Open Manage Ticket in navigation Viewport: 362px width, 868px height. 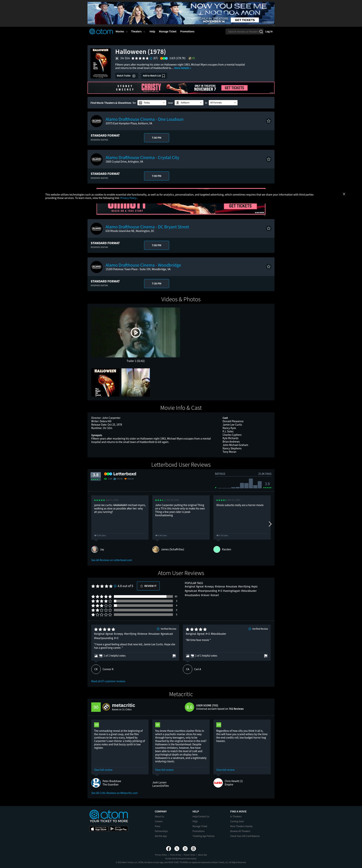167,32
